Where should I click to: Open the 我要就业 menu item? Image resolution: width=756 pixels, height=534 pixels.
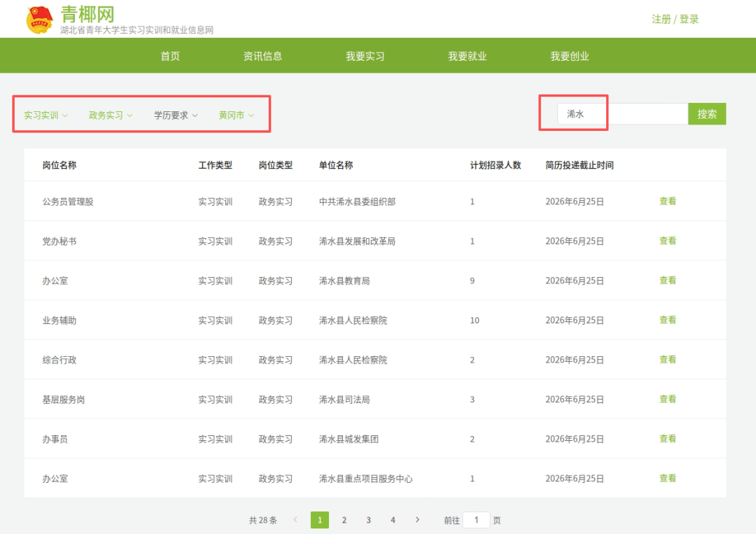click(467, 56)
